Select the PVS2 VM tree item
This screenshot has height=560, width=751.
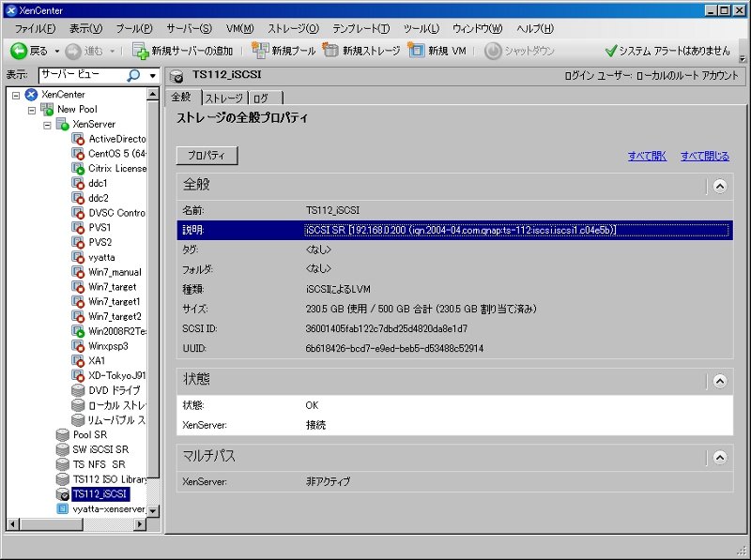click(x=100, y=243)
